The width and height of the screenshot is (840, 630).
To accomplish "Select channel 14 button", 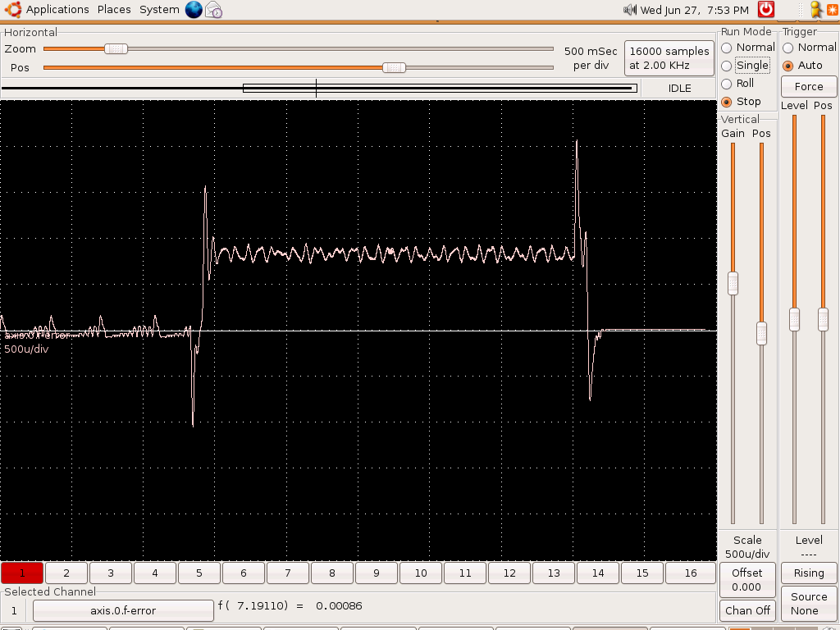I will tap(598, 573).
